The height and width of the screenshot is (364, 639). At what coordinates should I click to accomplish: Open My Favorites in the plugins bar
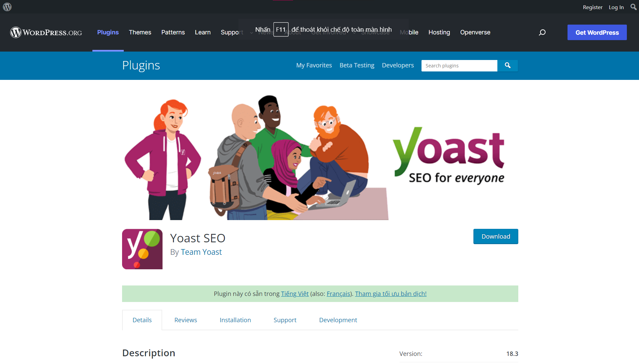point(314,65)
